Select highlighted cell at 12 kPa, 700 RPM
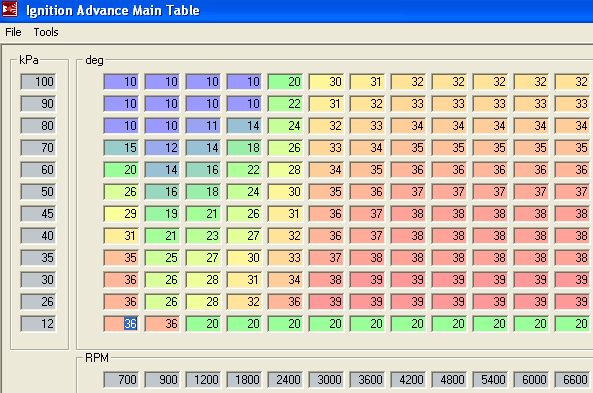The image size is (593, 393). click(x=121, y=324)
